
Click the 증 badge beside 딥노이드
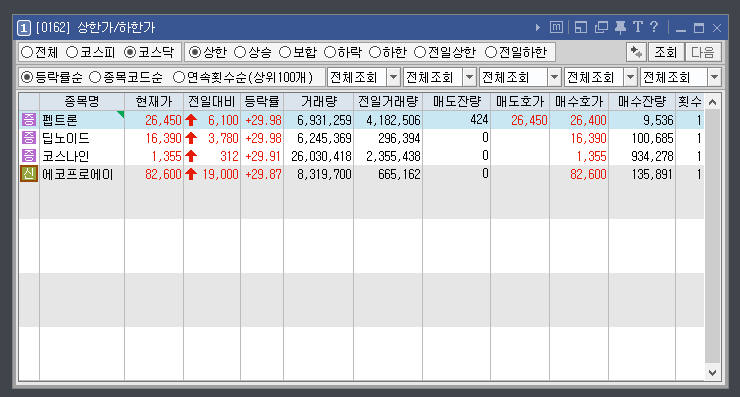click(x=29, y=138)
